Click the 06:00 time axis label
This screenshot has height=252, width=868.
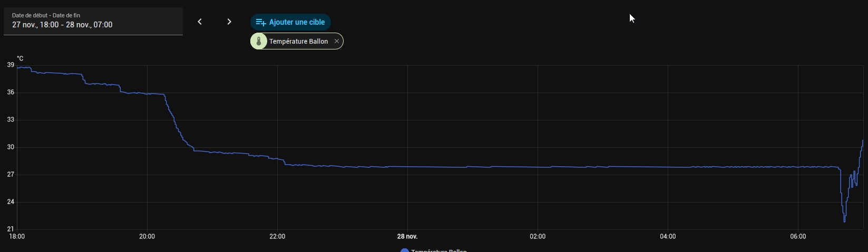pyautogui.click(x=798, y=237)
